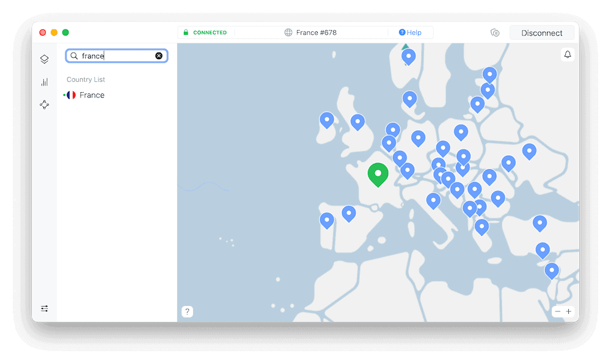
Task: Click the green lock icon beside CONNECTED
Action: coord(186,32)
